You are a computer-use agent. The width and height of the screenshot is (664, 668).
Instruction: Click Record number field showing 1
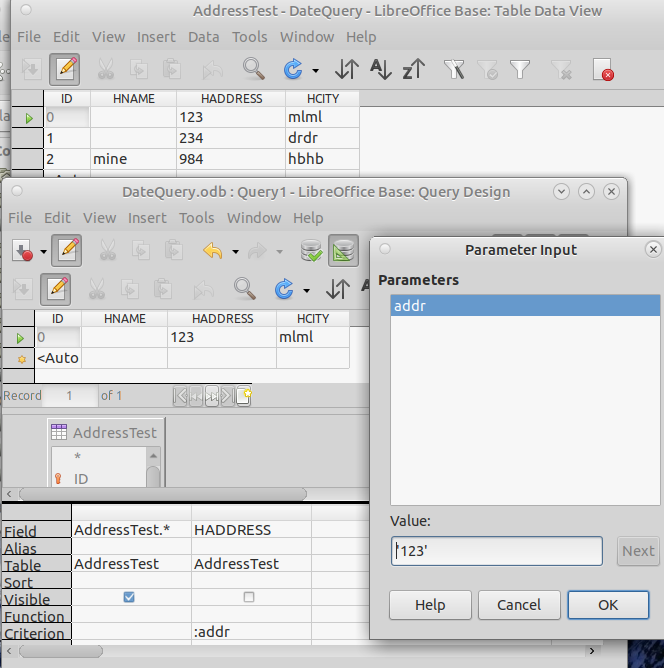pos(70,396)
